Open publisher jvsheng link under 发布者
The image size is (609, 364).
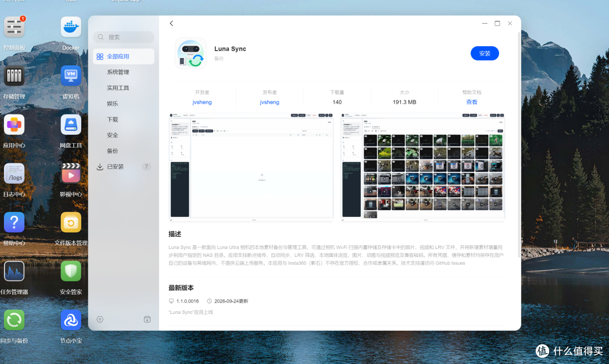coord(270,102)
